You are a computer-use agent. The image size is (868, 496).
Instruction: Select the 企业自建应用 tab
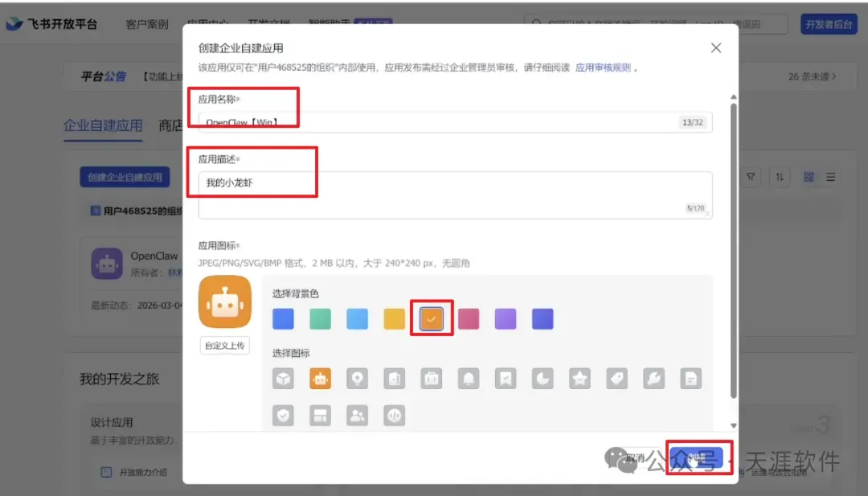[103, 125]
